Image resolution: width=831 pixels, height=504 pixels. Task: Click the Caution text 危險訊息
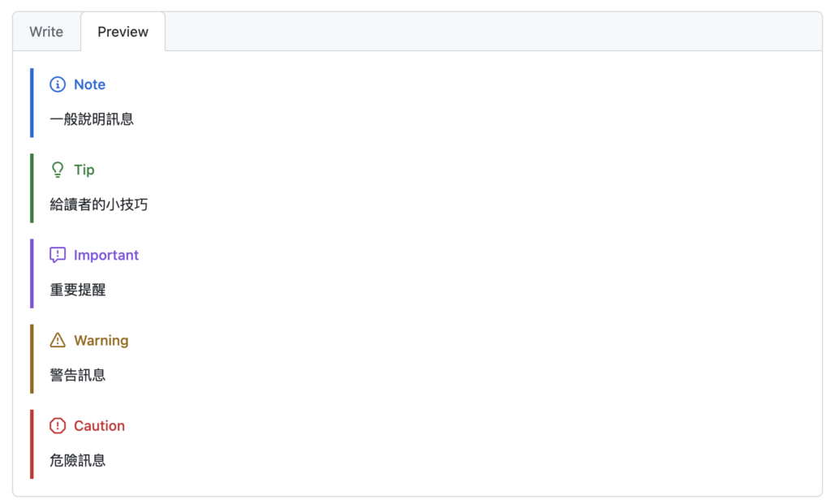click(x=78, y=460)
